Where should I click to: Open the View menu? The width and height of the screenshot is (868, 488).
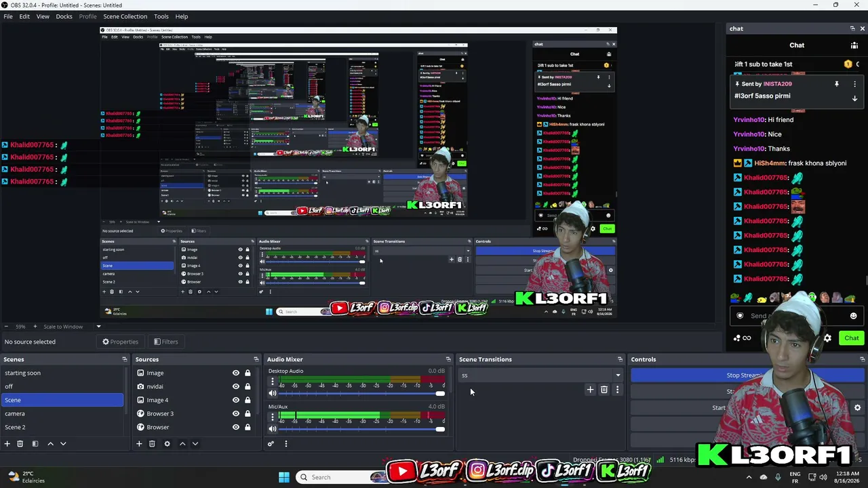coord(43,16)
